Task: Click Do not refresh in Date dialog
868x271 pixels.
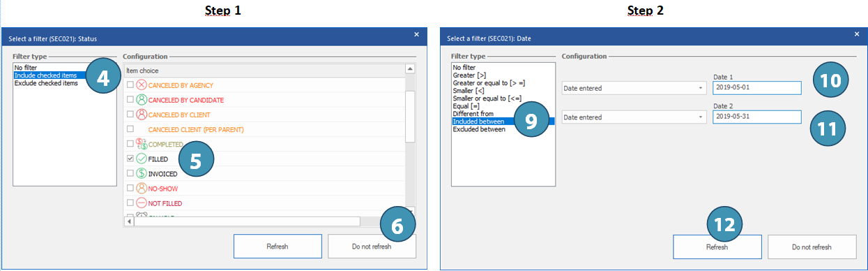Action: (812, 247)
